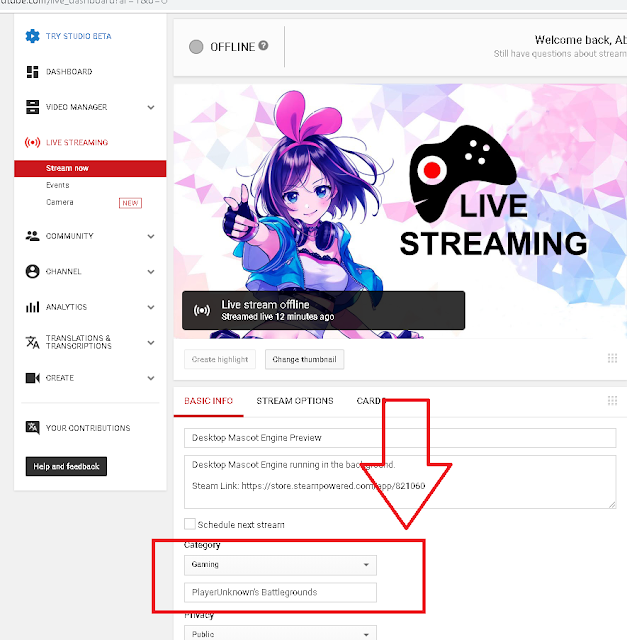
Task: Click the Video Manager icon
Action: coord(32,107)
